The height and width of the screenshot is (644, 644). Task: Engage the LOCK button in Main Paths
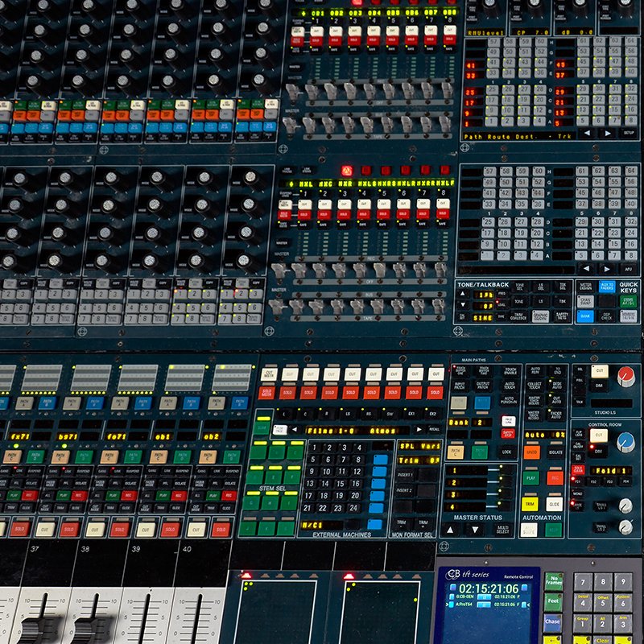point(506,452)
